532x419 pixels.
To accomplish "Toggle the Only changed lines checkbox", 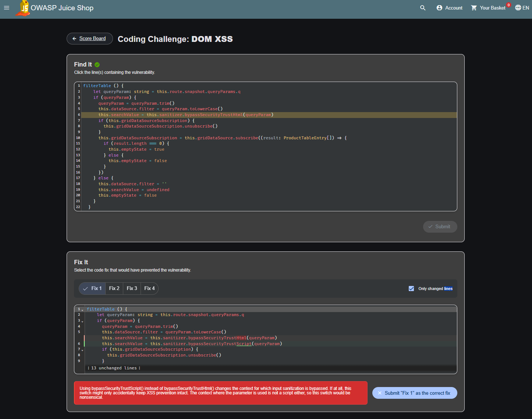I will coord(411,289).
